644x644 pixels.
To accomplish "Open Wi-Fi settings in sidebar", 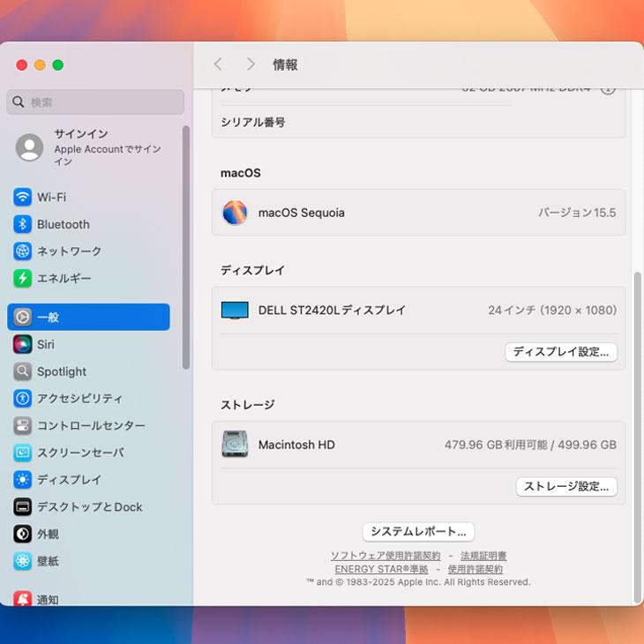I will pyautogui.click(x=51, y=198).
